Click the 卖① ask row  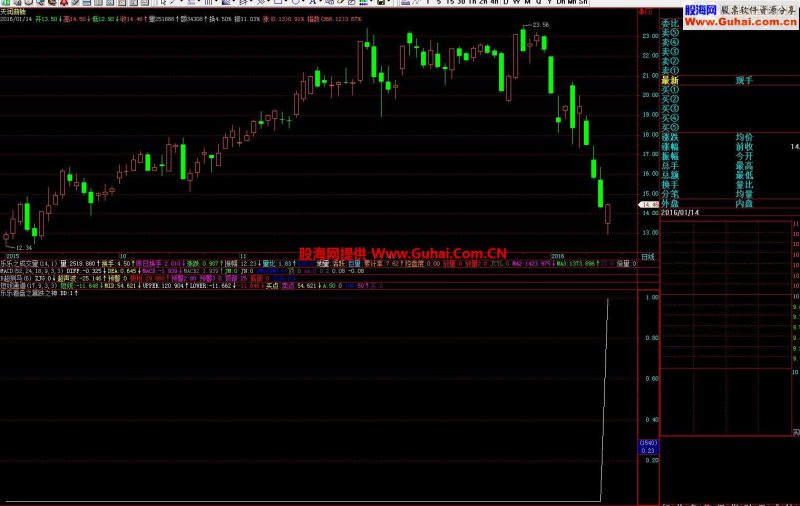tap(670, 70)
